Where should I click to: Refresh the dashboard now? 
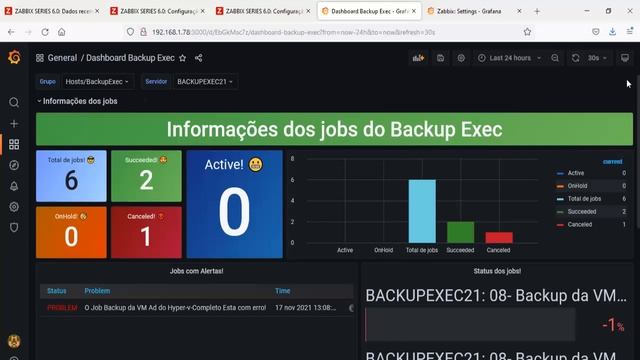point(576,58)
